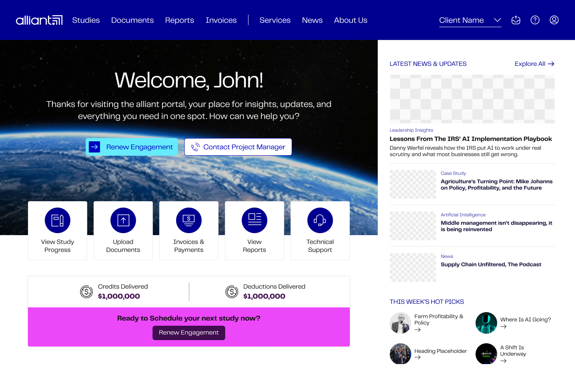The image size is (575, 392).
Task: Click the large featured news image placeholder
Action: (x=472, y=99)
